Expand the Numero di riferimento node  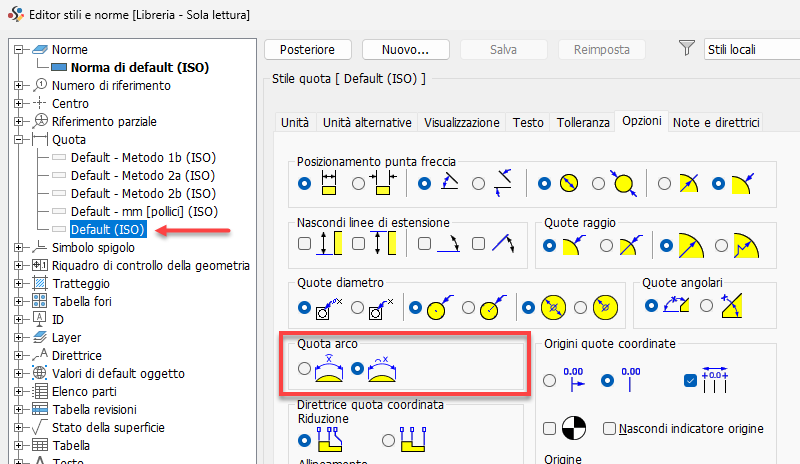(x=18, y=85)
